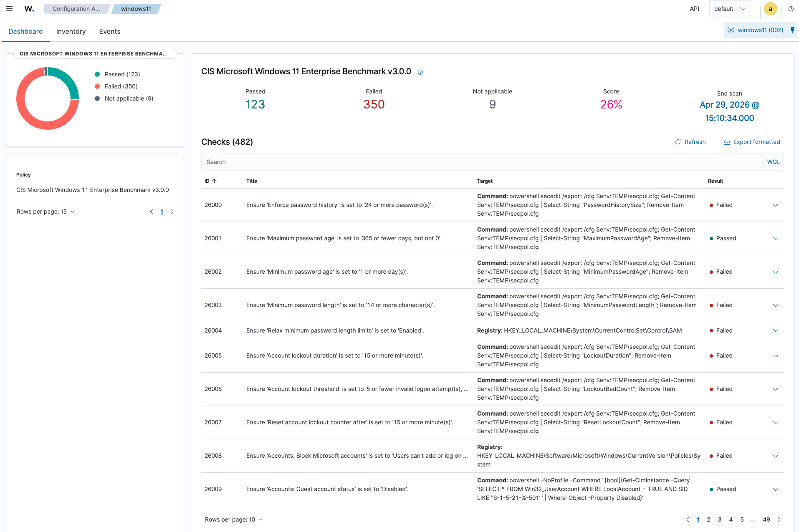This screenshot has height=532, width=799.
Task: Click the benchmark info icon
Action: click(x=420, y=72)
